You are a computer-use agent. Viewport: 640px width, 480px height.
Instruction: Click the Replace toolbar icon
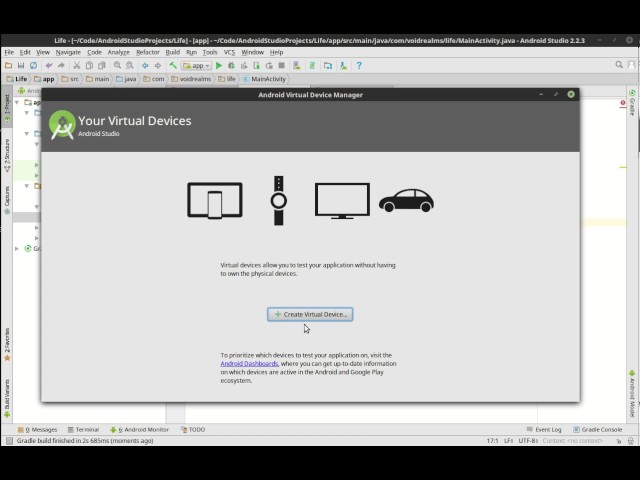[130, 65]
